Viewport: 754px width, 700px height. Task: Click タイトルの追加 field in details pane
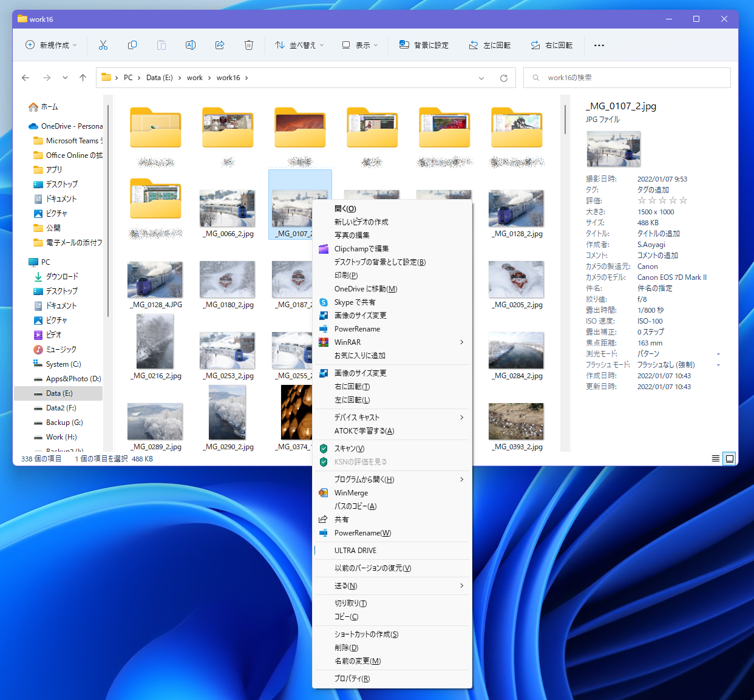[659, 234]
